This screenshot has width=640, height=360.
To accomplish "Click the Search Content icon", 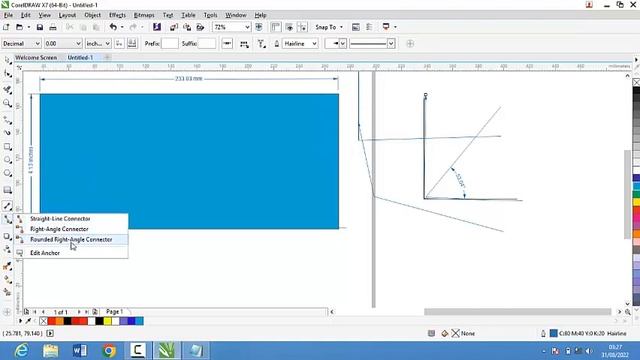I will pos(157,27).
